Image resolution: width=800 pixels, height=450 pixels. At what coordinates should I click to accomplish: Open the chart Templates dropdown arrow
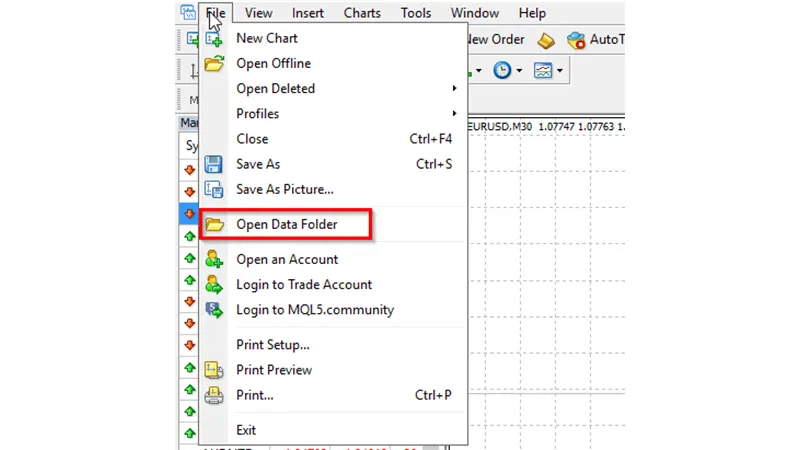(560, 71)
